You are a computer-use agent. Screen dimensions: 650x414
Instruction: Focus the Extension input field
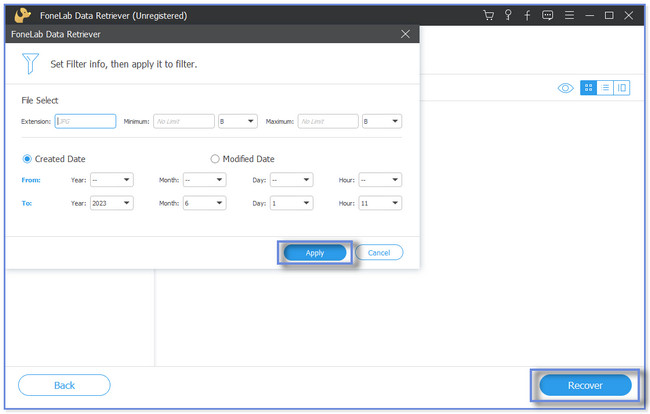click(x=85, y=121)
